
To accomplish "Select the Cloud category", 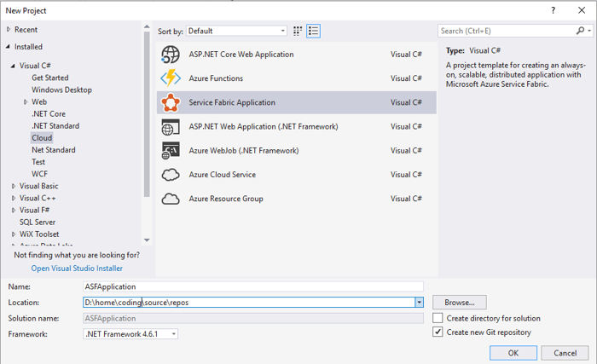I will tap(42, 138).
